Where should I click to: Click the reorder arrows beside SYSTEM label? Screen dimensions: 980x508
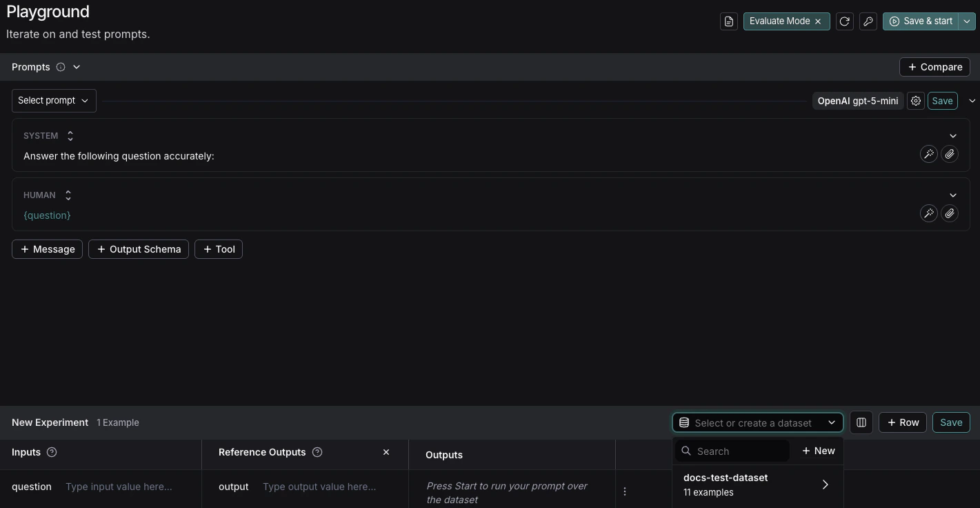coord(70,135)
